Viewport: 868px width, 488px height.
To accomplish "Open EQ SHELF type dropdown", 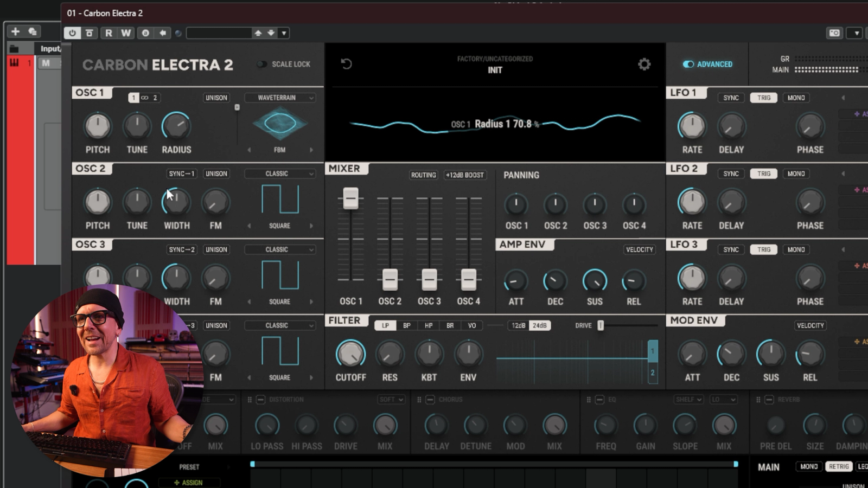I will 688,400.
